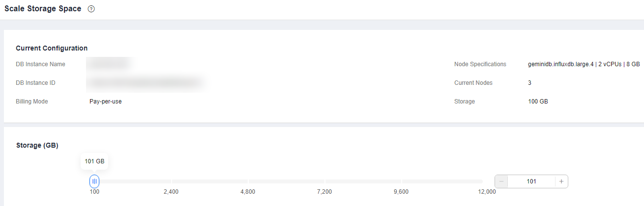
Task: Click the blurred DB Instance ID value
Action: [x=146, y=83]
